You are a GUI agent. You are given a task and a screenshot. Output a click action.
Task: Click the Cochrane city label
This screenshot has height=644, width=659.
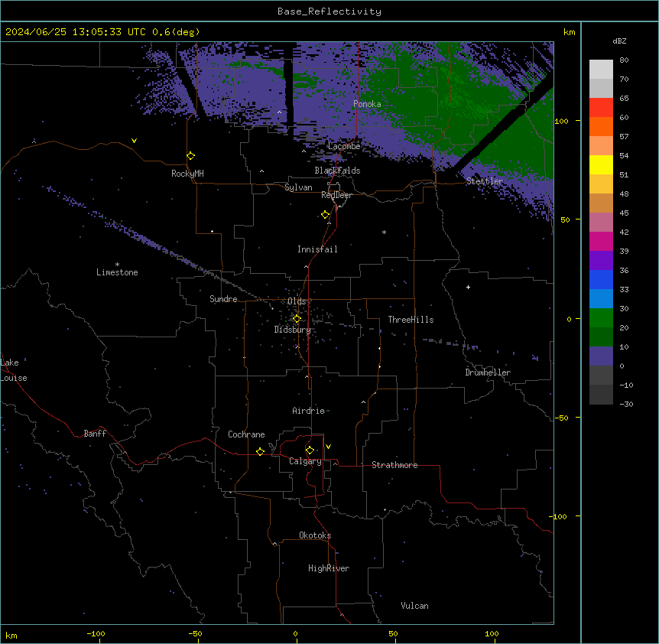click(x=246, y=434)
